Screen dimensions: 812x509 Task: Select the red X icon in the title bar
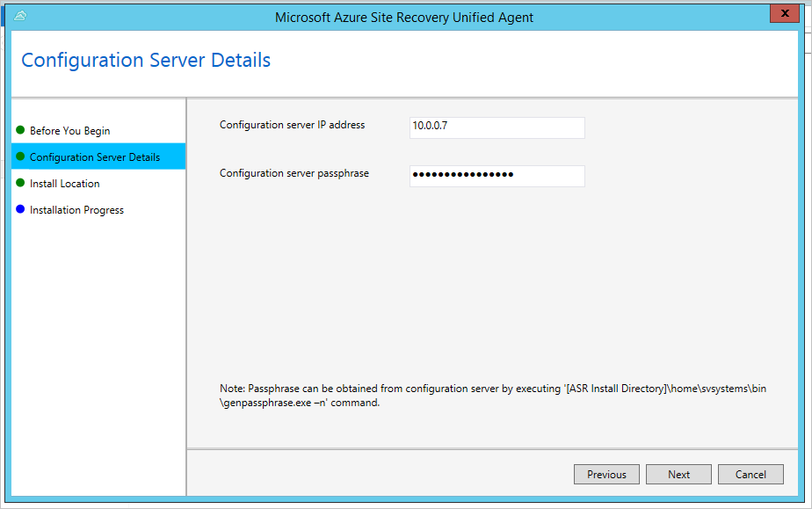pos(785,13)
